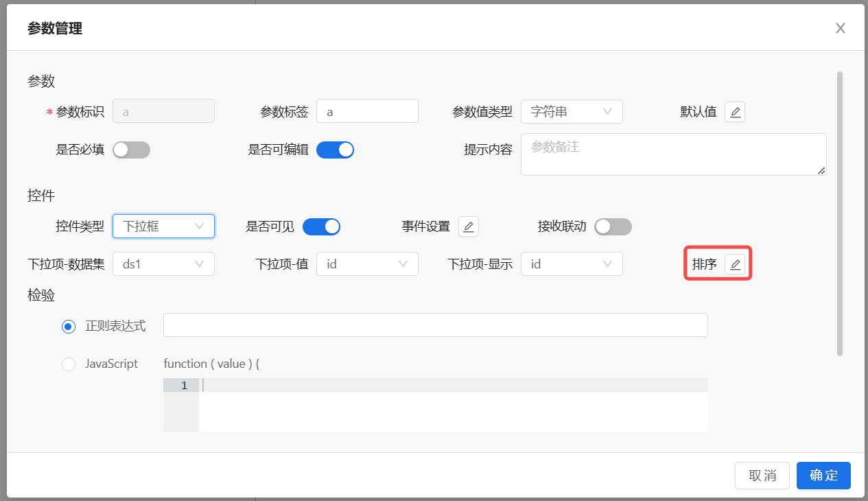This screenshot has height=501, width=868.
Task: Select the 正则表达式 radio button
Action: tap(69, 326)
